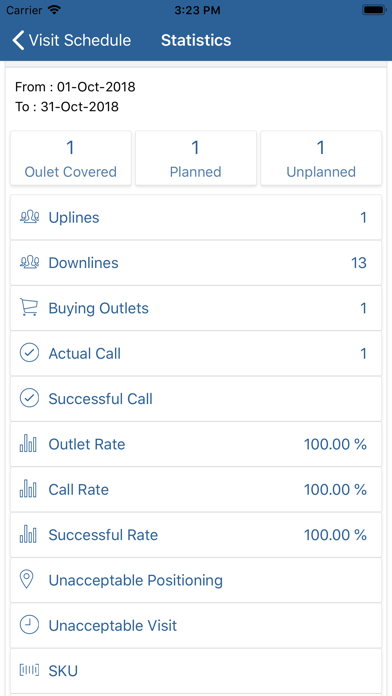Click the Outlet Rate bar chart icon
This screenshot has height=696, width=392.
tap(28, 444)
